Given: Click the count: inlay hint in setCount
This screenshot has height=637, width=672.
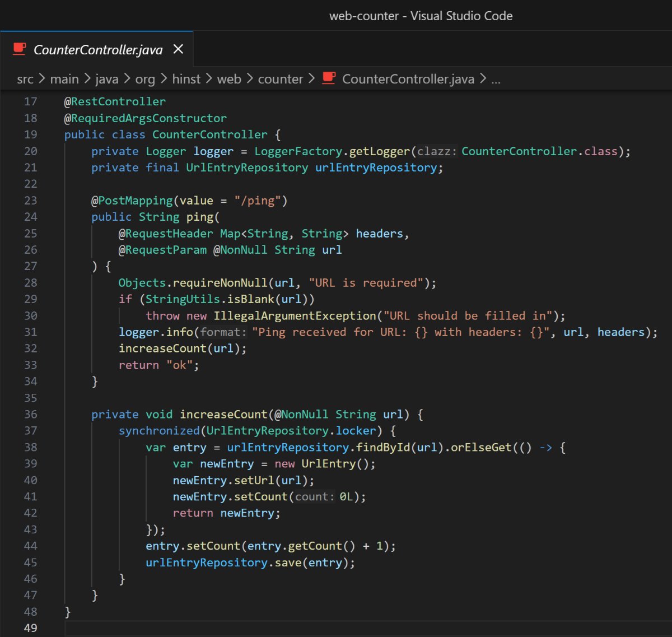Looking at the screenshot, I should 315,497.
